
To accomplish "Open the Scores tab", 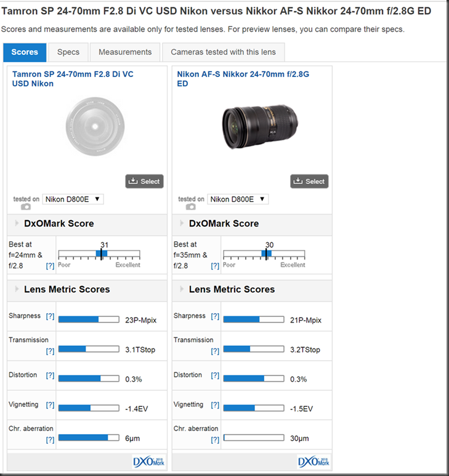I will point(25,52).
